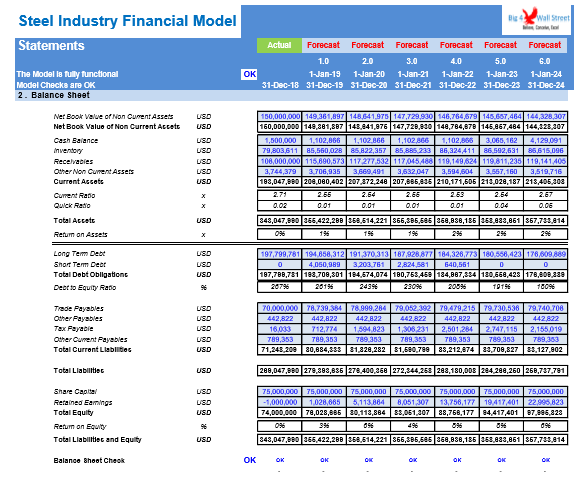Select the green Actual column header
The width and height of the screenshot is (587, 487).
pyautogui.click(x=279, y=45)
